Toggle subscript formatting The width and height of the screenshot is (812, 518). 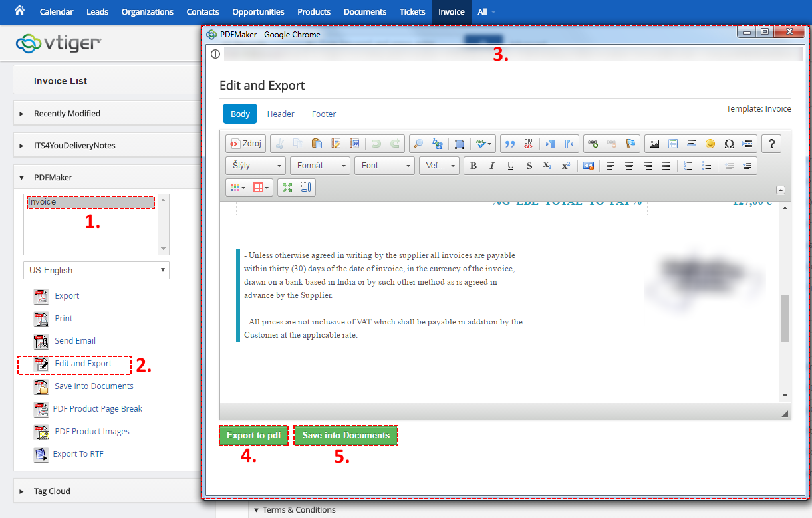pos(547,166)
